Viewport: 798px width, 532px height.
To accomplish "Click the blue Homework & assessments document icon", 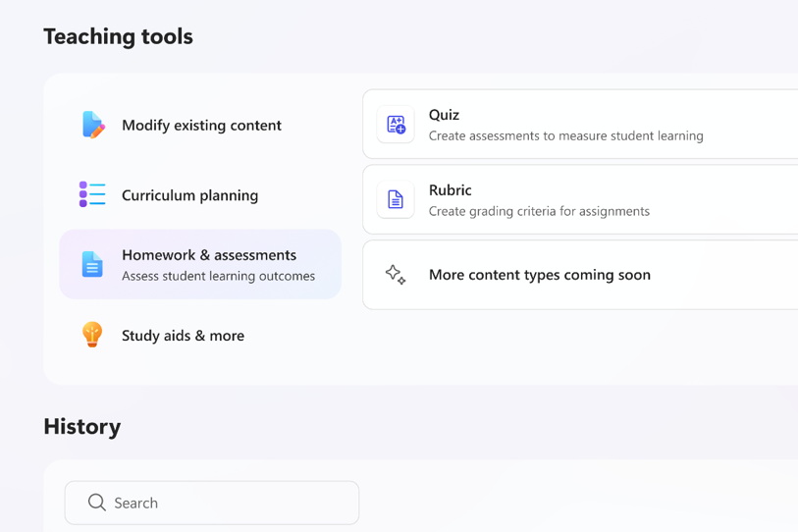I will click(x=92, y=264).
